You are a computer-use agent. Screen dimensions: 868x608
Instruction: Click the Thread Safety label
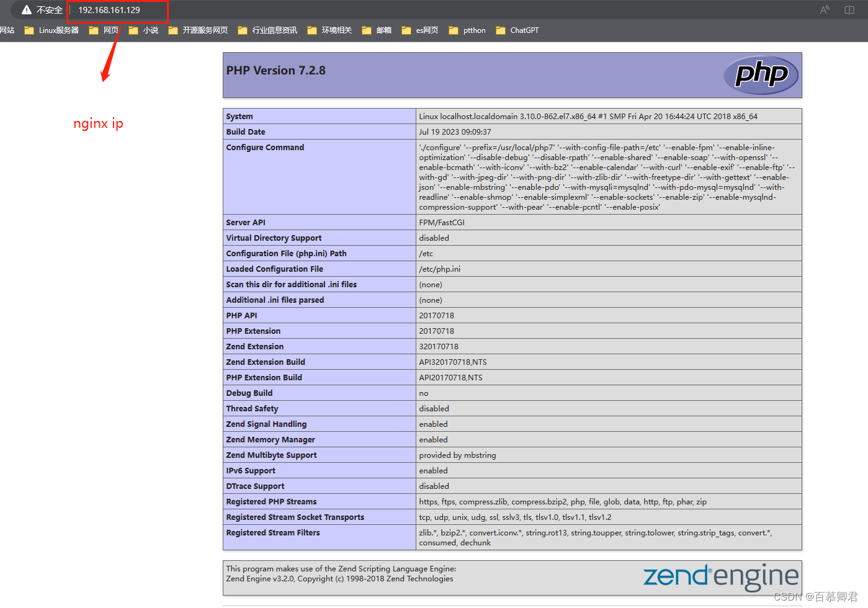pos(252,409)
